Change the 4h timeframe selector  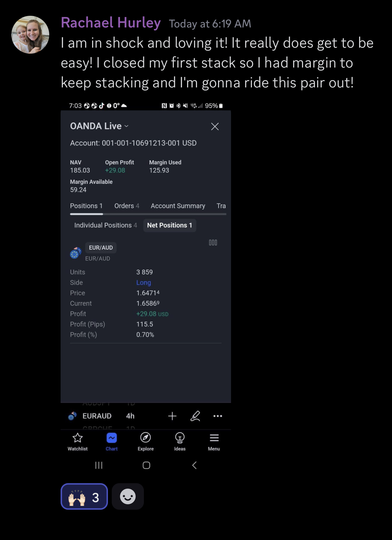[x=130, y=416]
